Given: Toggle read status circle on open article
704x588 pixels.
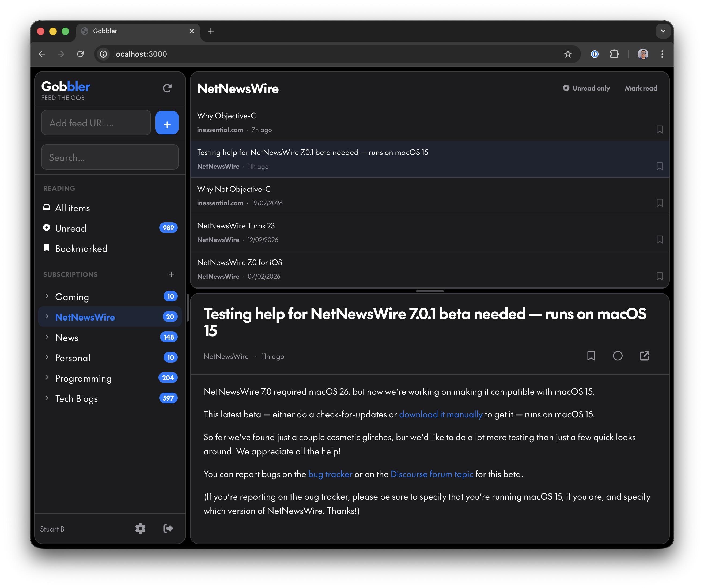Looking at the screenshot, I should click(618, 356).
